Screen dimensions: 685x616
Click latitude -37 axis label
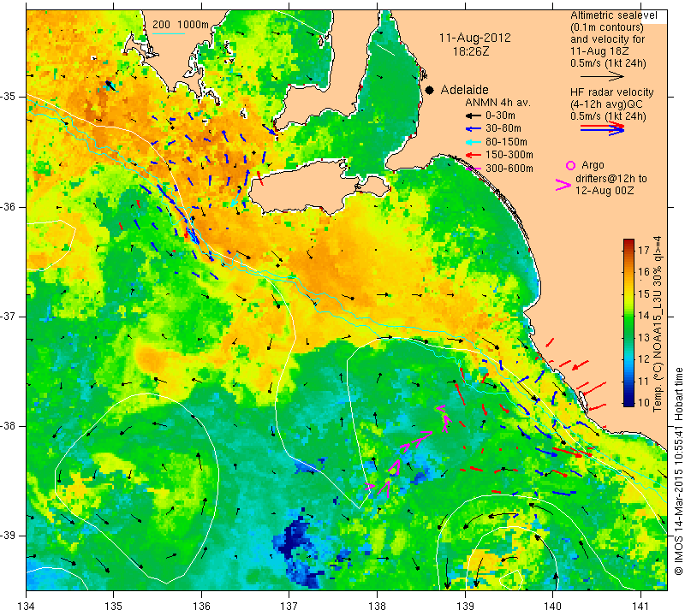9,316
